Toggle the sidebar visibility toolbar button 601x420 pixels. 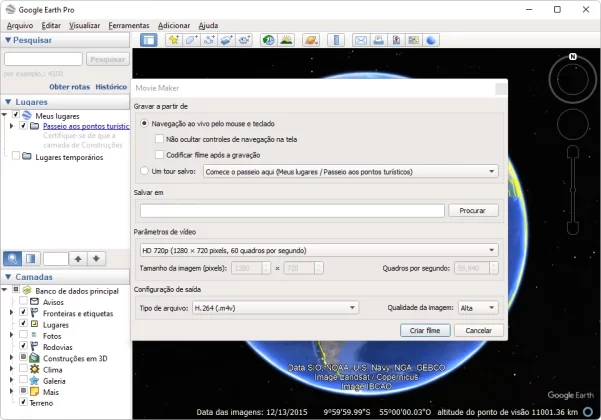pos(149,40)
